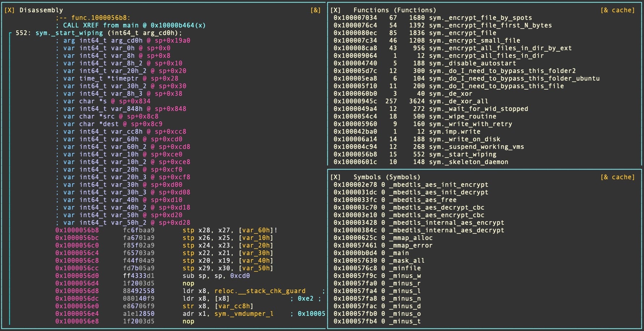This screenshot has height=331, width=644.
Task: Select the Disassembly panel title
Action: tap(41, 10)
